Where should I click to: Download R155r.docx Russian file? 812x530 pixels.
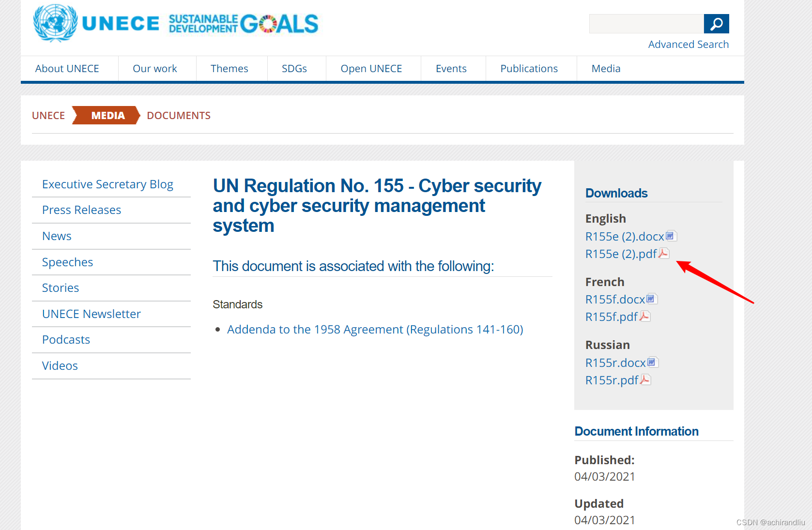(615, 363)
